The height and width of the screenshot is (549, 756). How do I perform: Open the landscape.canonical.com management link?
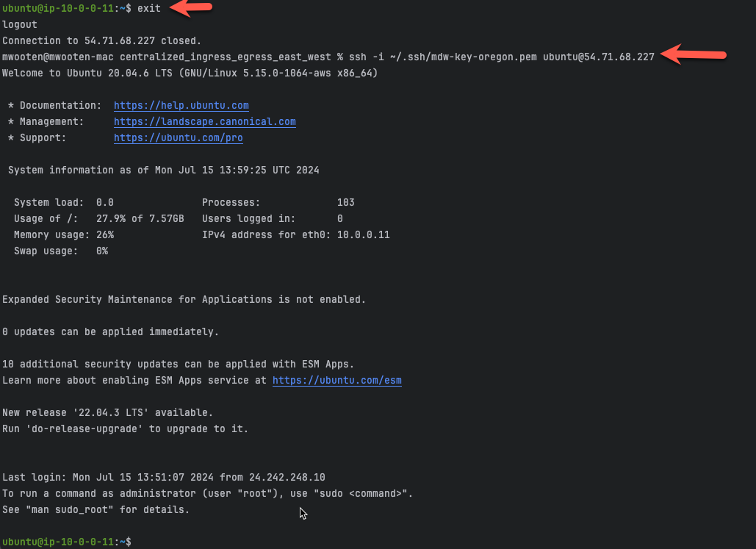pos(205,121)
